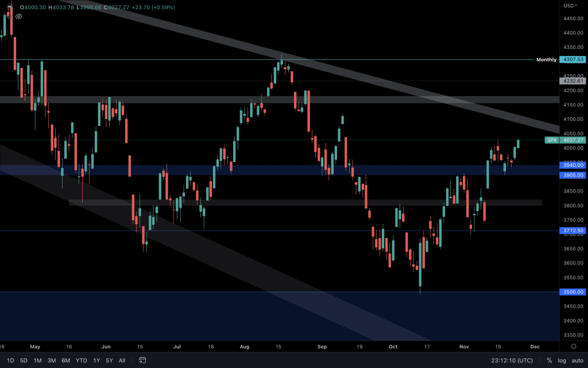
Task: Select the 5D time range
Action: click(24, 361)
